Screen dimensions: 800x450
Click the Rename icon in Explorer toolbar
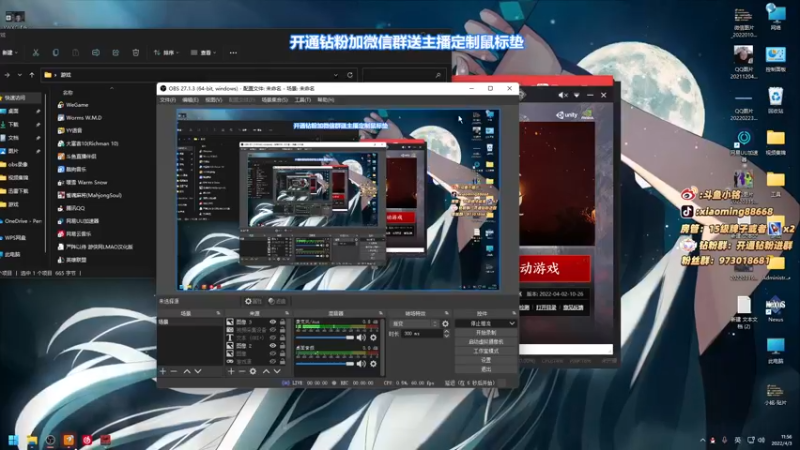click(95, 53)
